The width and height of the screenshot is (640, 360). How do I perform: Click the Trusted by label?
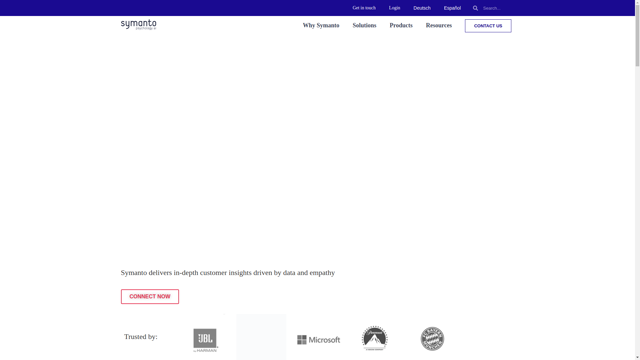click(140, 337)
